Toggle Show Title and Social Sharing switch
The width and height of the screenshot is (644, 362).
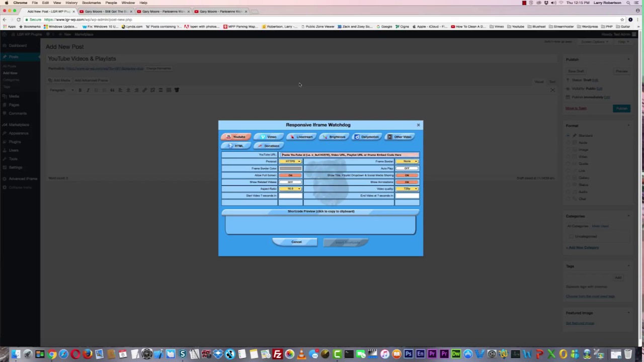[407, 175]
